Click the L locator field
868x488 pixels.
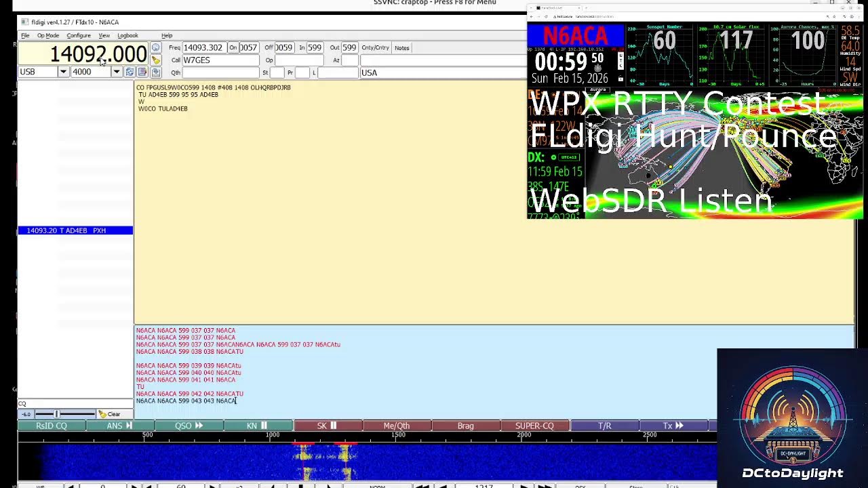pos(338,72)
